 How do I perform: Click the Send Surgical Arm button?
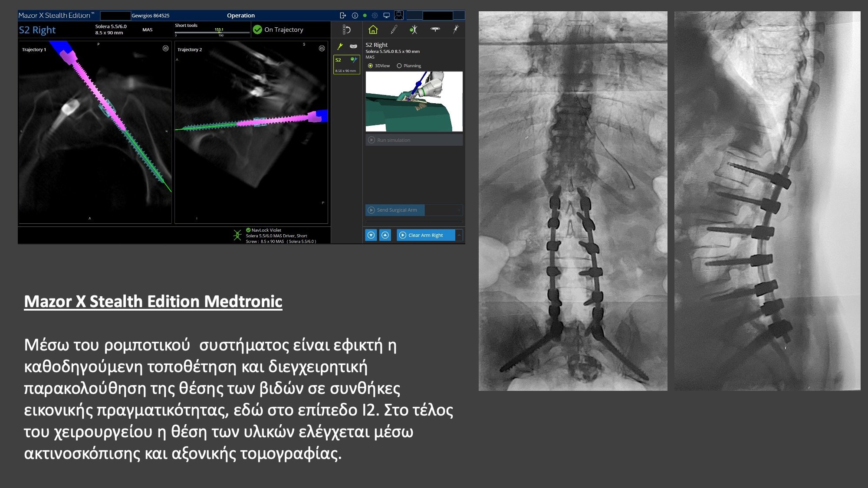395,210
